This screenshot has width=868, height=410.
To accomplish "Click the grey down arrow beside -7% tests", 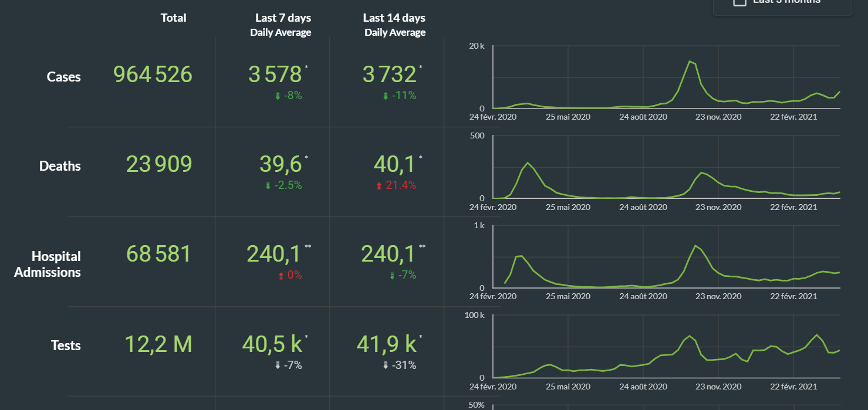I will click(x=278, y=365).
